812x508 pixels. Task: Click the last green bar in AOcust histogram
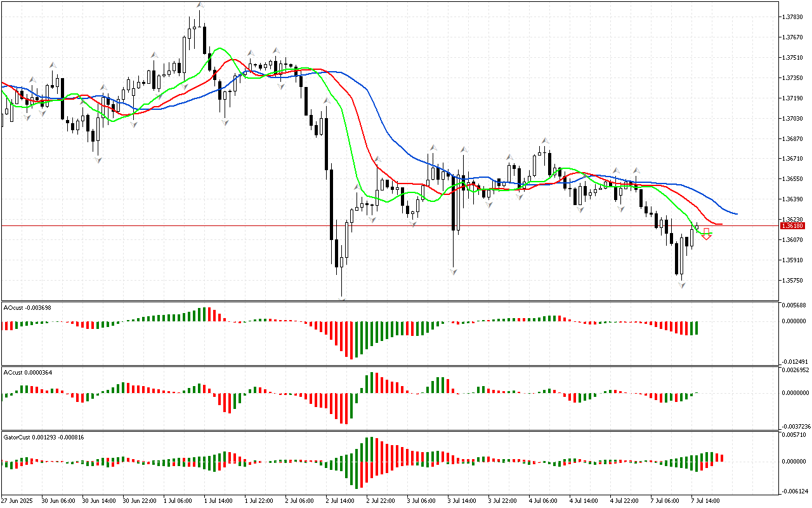(697, 328)
